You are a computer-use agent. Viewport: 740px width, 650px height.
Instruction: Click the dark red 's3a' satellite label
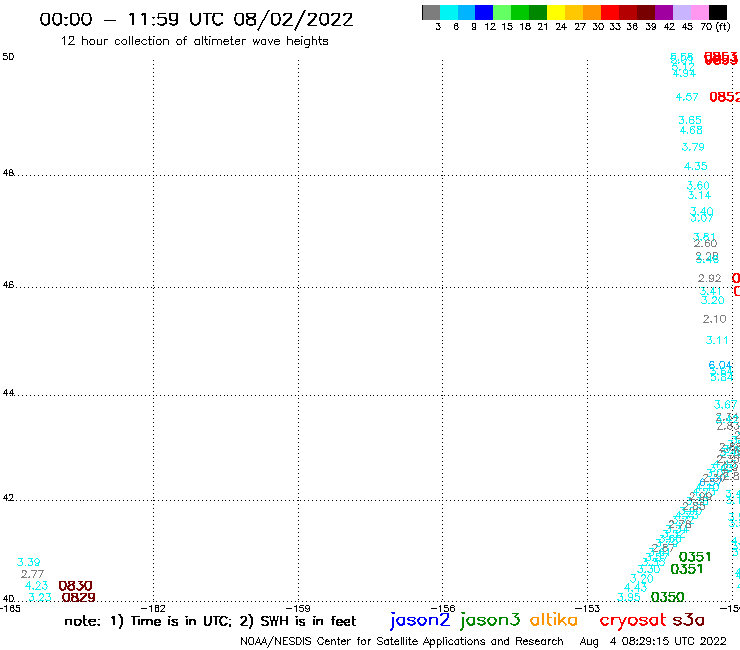688,620
